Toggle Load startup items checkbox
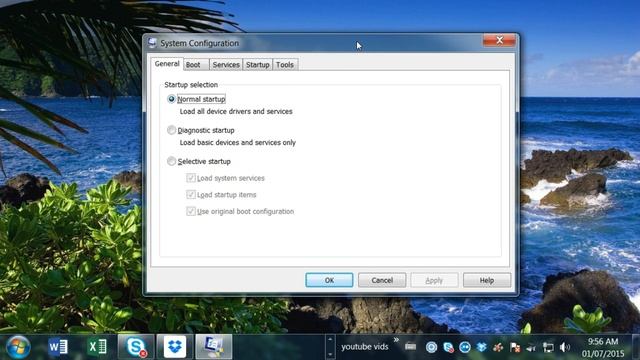 191,195
